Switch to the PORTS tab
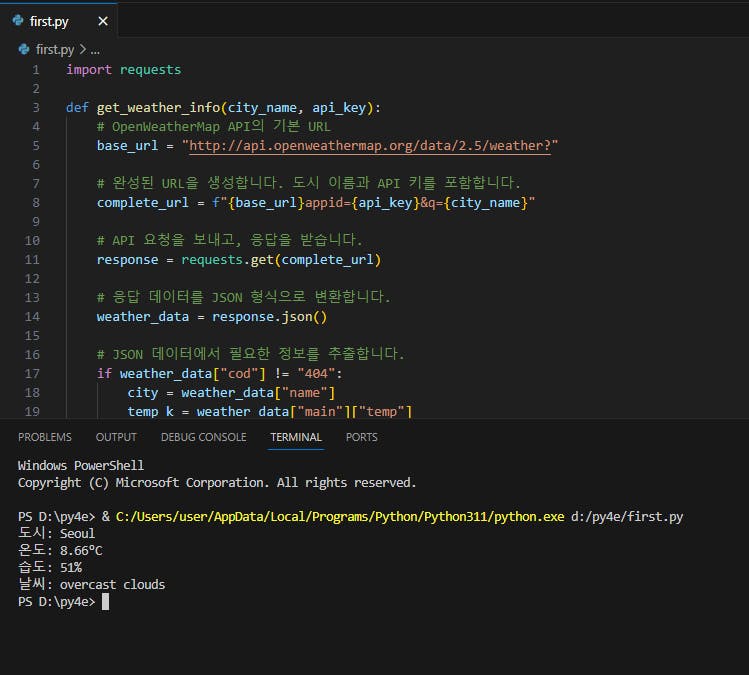Viewport: 749px width, 675px height. pos(362,437)
